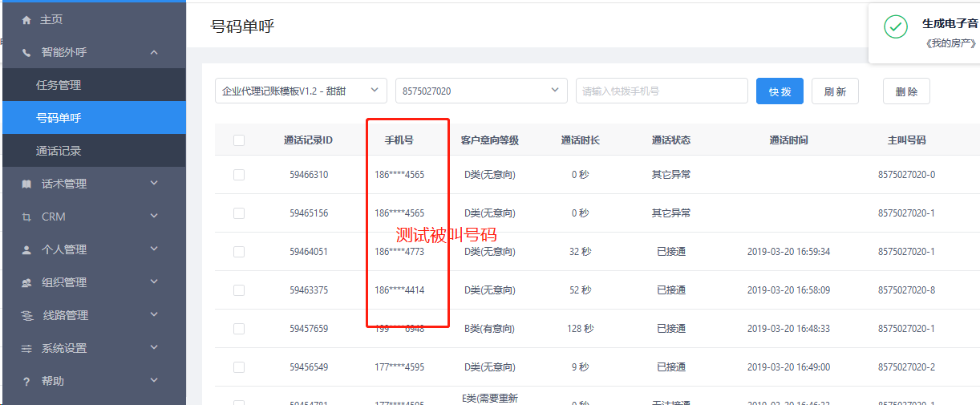Check the box for record 59465156
The height and width of the screenshot is (405, 980).
[x=239, y=213]
